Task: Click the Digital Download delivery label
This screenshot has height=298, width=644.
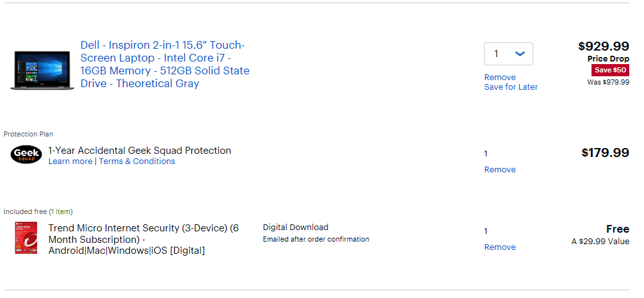Action: point(296,228)
